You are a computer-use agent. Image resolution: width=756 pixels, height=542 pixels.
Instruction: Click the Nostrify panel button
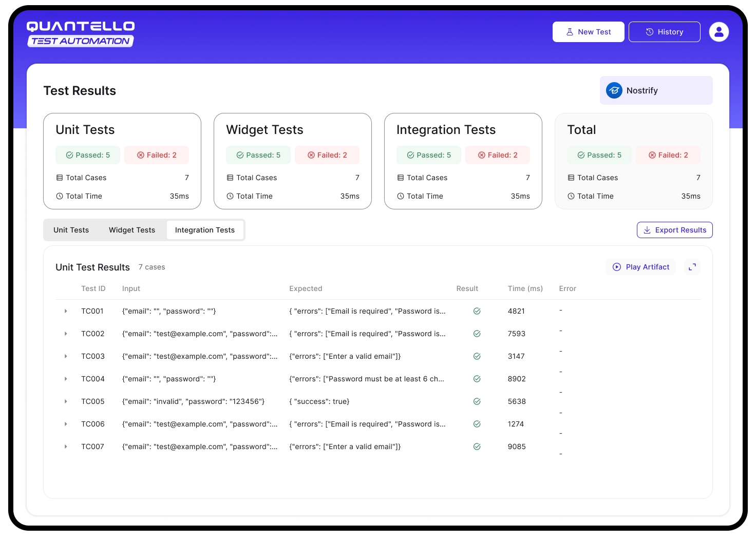point(656,90)
